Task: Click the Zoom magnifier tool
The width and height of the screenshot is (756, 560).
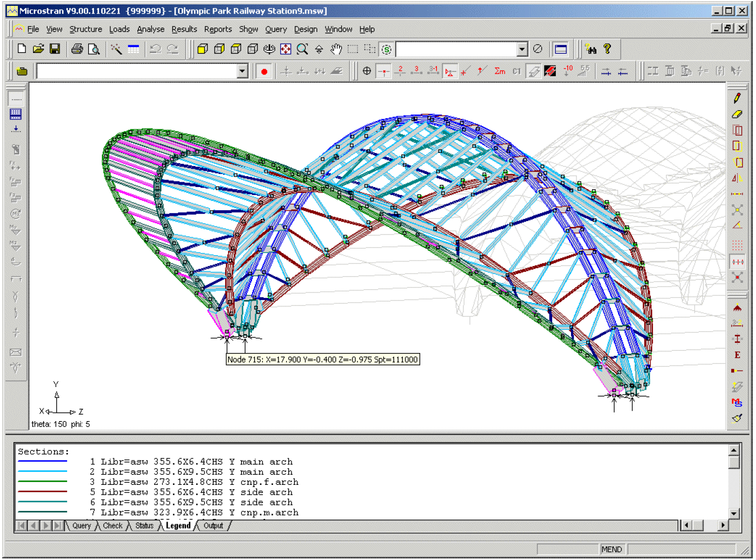Action: (302, 49)
